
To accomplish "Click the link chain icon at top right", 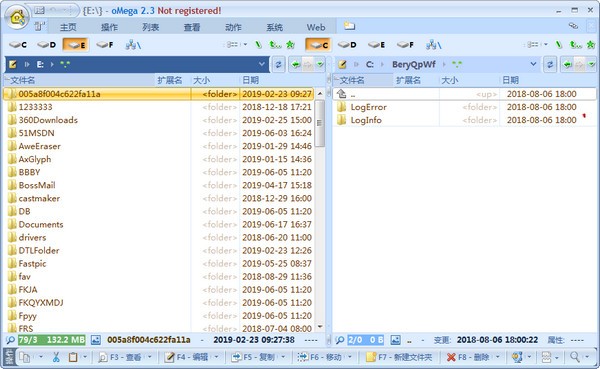I will (573, 26).
